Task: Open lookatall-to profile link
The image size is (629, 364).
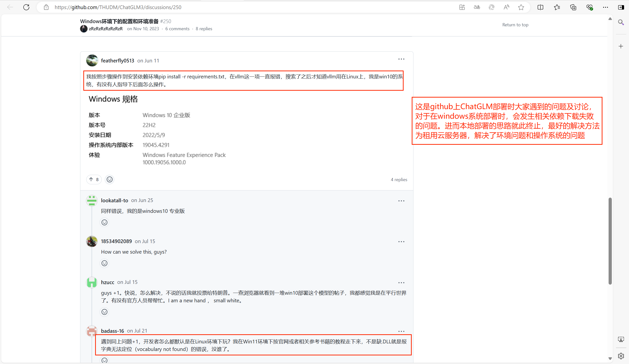Action: point(115,201)
